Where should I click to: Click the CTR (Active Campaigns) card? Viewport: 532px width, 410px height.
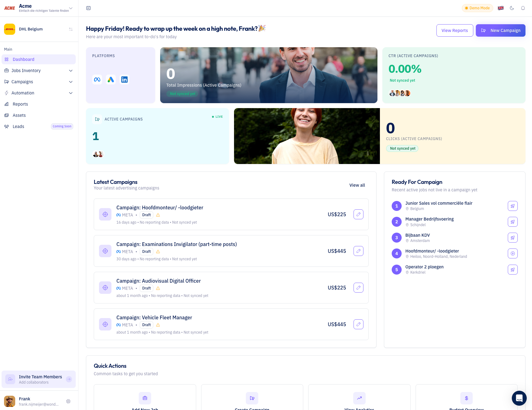coord(454,75)
